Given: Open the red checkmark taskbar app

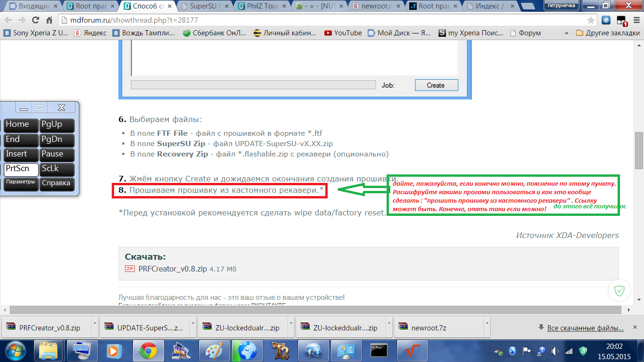Looking at the screenshot, I should click(x=413, y=350).
